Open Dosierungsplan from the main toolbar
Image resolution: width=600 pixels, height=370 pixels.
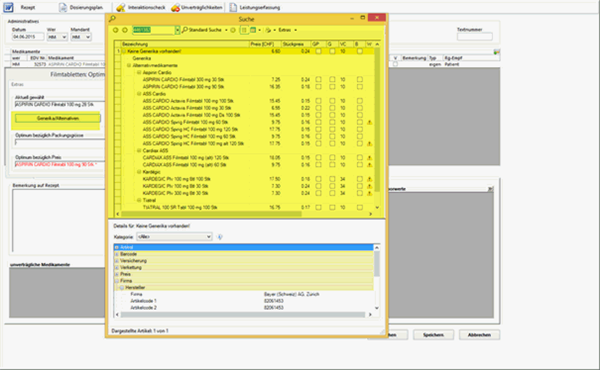81,7
